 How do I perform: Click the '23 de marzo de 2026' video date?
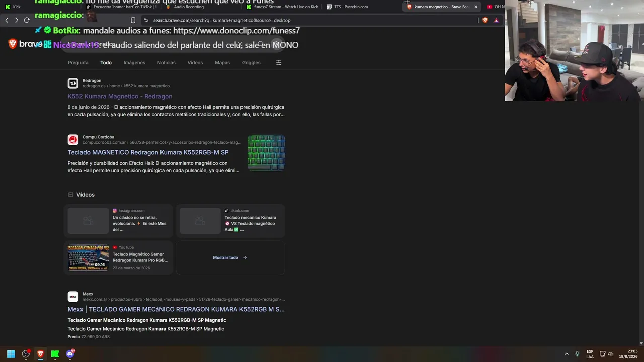click(x=131, y=268)
